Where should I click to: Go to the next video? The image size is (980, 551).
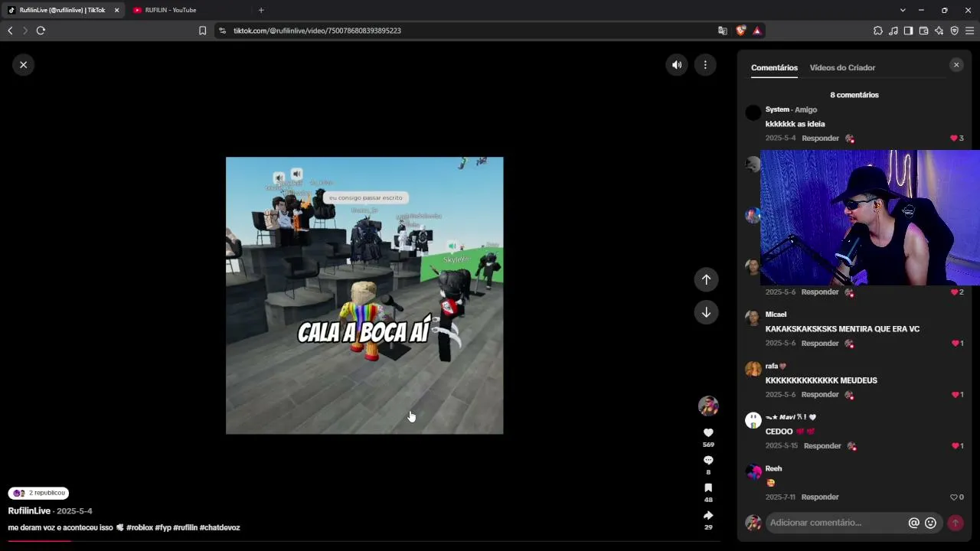(x=707, y=312)
